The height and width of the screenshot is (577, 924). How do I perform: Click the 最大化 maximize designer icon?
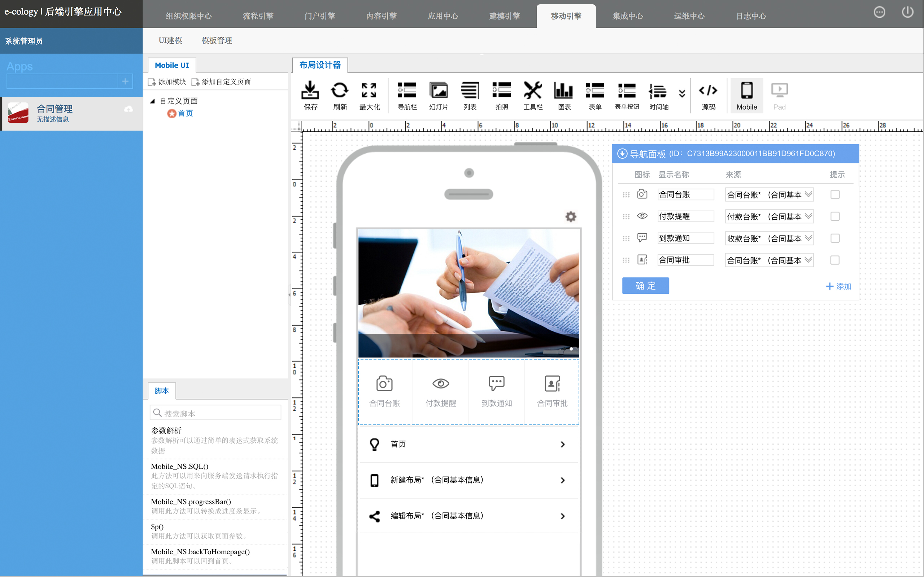(369, 95)
